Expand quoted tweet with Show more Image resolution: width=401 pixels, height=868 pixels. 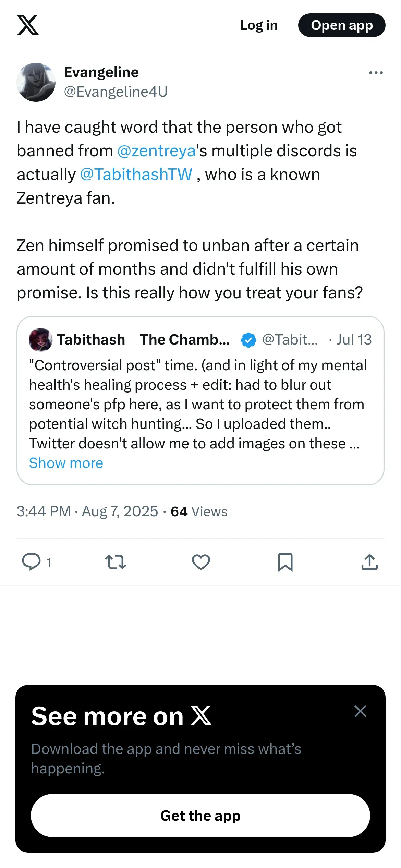(66, 463)
